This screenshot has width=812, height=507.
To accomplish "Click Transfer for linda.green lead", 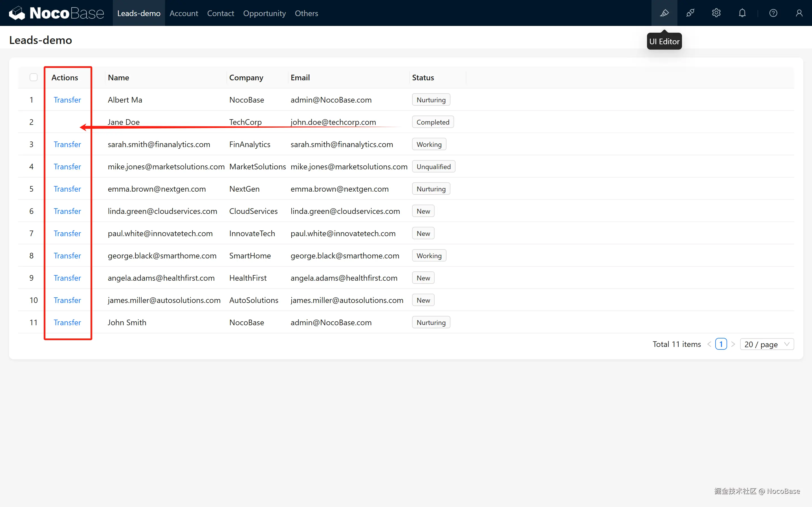I will coord(67,211).
